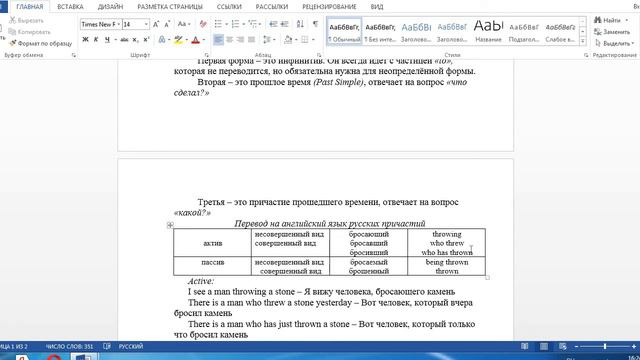Toggle bold formatting (Ж)
This screenshot has width=640, height=360.
(x=85, y=40)
